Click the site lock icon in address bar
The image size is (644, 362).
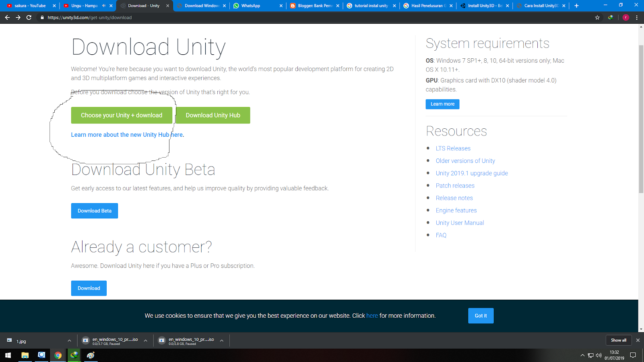pos(42,17)
